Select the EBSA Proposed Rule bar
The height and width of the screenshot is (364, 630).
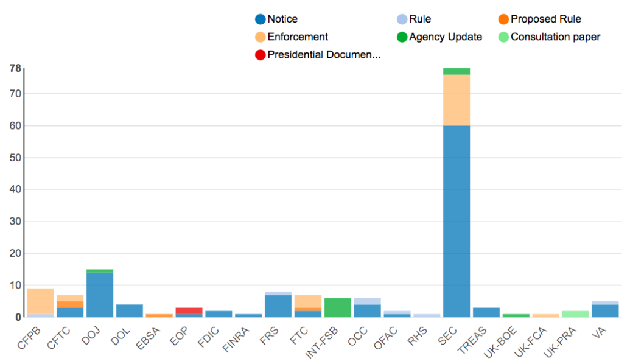[159, 316]
